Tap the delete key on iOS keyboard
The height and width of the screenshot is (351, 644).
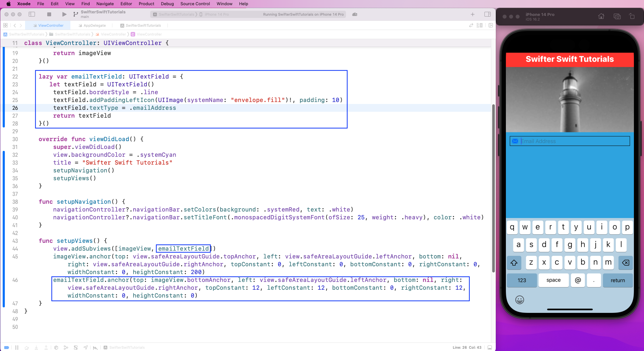[625, 263]
